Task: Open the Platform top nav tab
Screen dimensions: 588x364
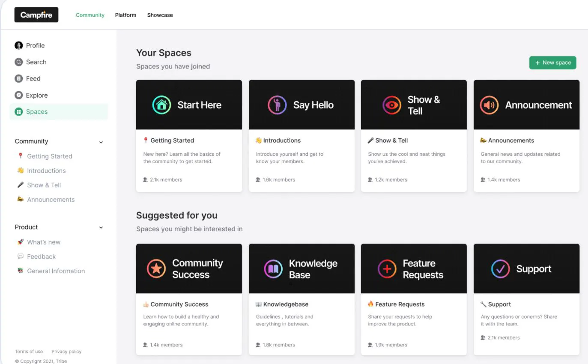Action: (x=125, y=15)
